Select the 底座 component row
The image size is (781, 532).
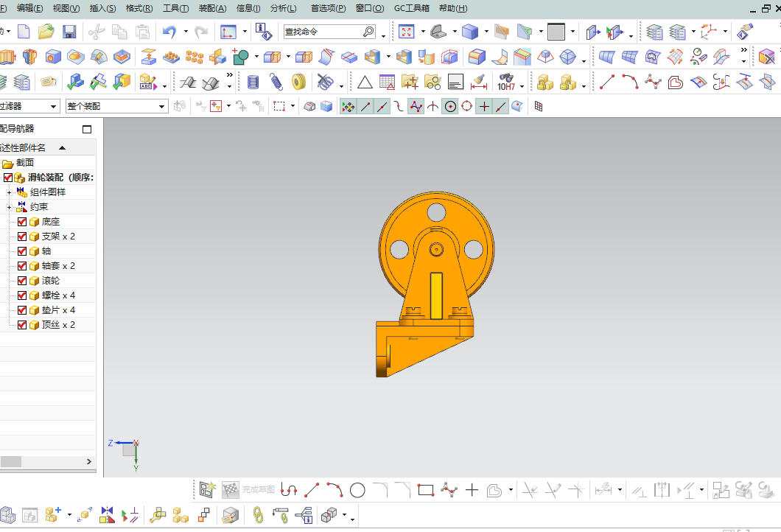coord(48,222)
